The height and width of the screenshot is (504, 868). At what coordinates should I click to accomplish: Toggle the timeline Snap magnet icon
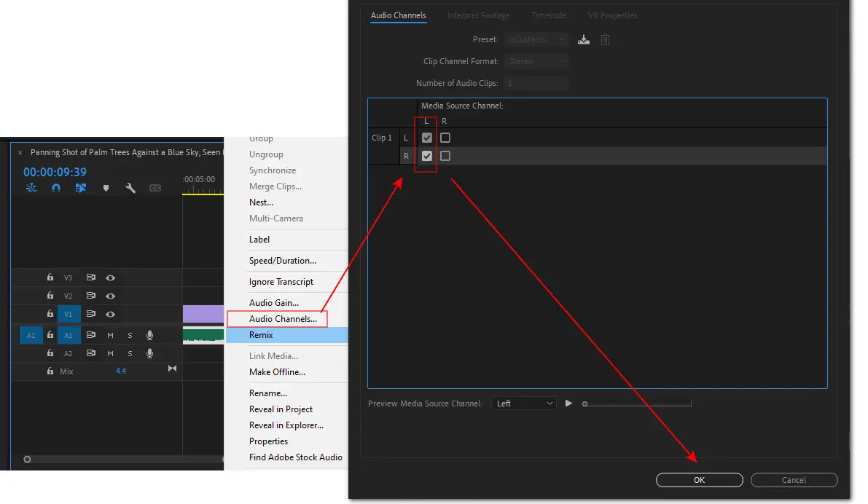point(56,188)
